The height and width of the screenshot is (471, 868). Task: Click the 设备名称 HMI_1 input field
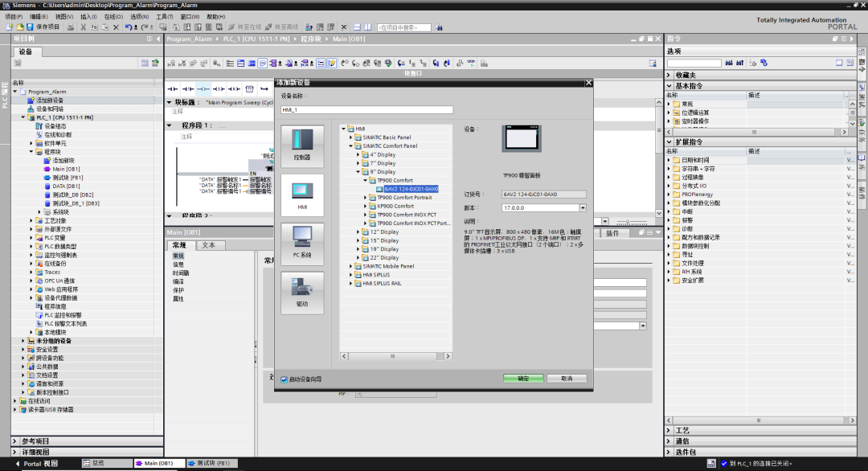[x=366, y=110]
